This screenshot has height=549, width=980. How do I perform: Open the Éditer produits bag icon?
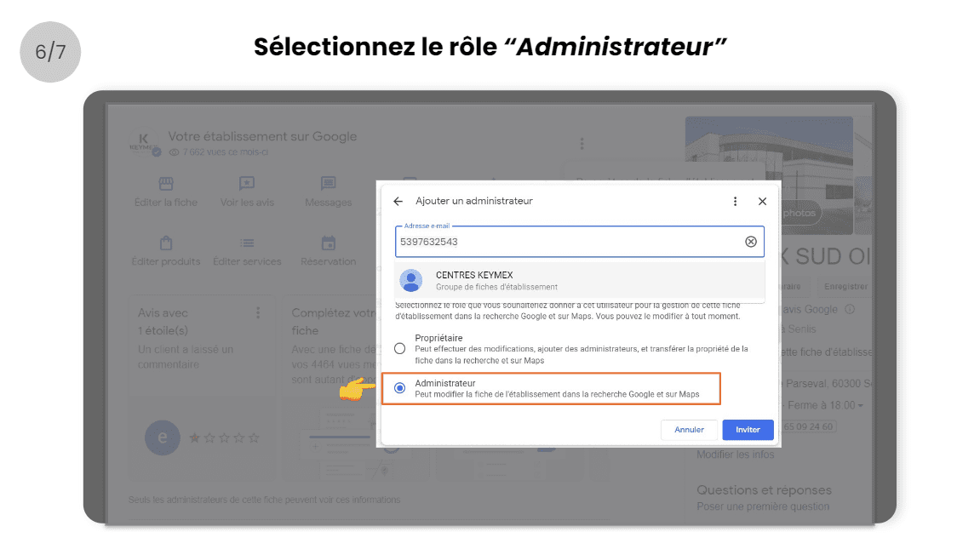tap(166, 243)
